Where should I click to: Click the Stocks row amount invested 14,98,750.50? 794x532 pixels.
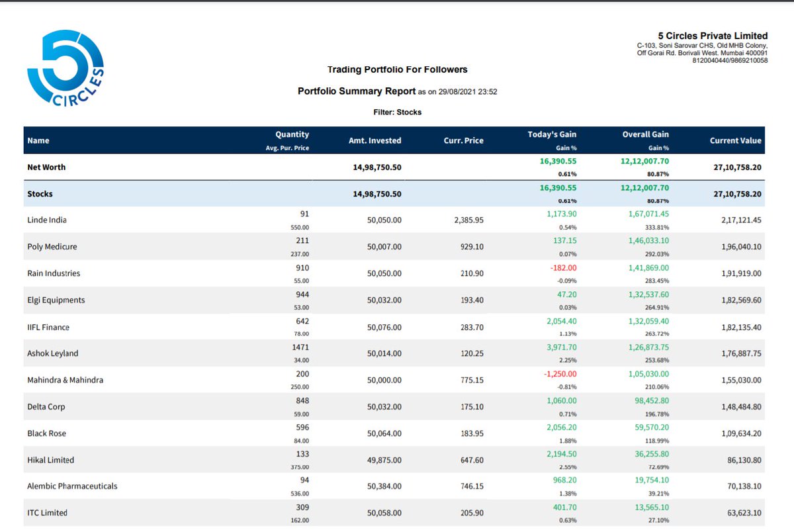pyautogui.click(x=377, y=195)
